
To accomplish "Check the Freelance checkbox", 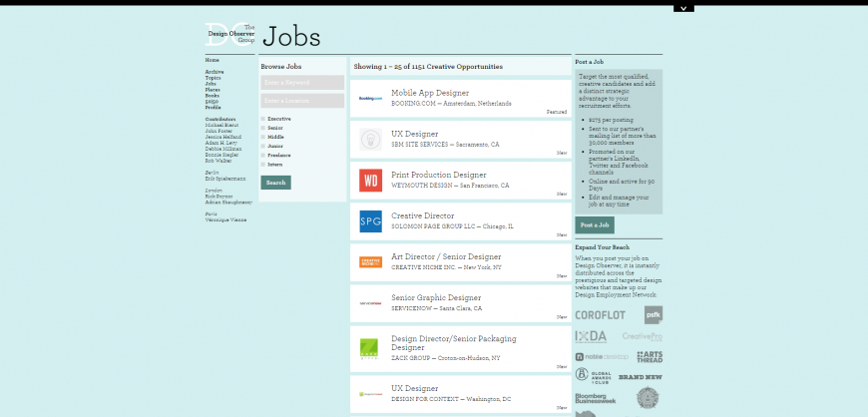I will [x=263, y=156].
